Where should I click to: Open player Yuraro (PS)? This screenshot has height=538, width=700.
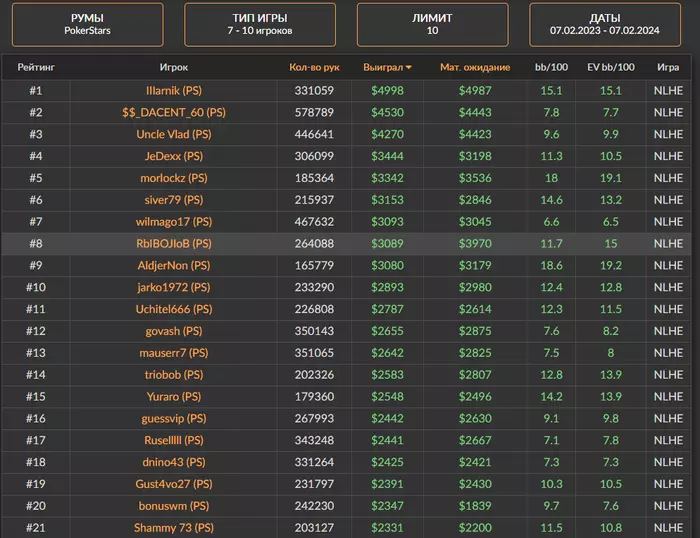[174, 397]
